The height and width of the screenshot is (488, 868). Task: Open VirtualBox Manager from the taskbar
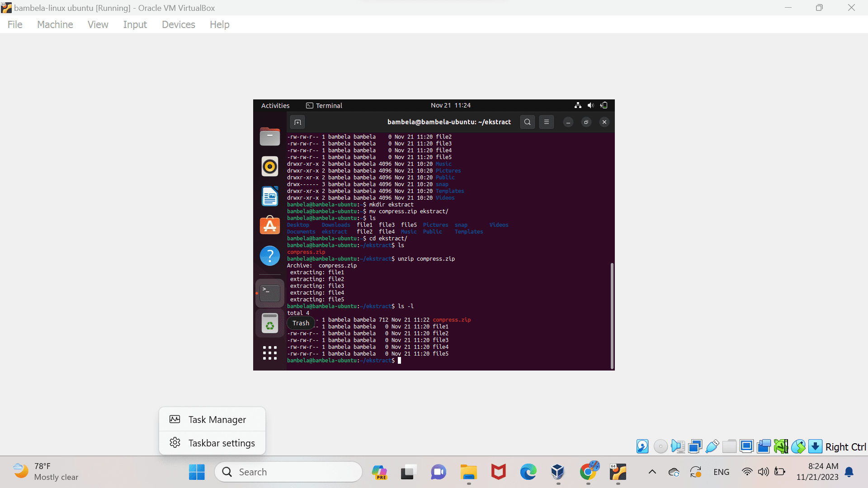pos(558,472)
